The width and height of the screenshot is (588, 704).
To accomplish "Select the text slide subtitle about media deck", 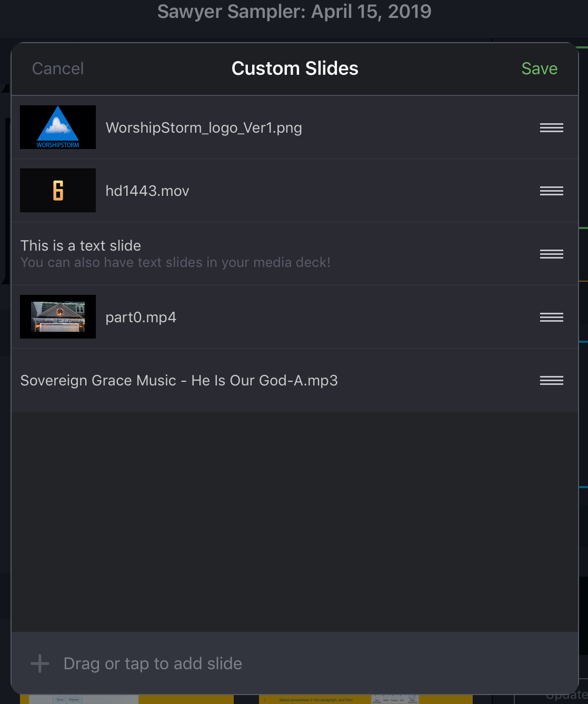I will 175,262.
